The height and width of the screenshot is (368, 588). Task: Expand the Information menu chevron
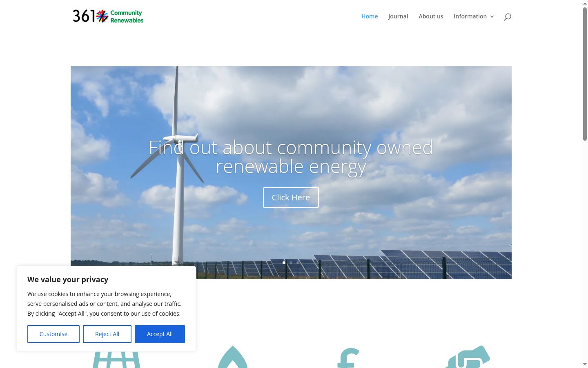coord(492,17)
